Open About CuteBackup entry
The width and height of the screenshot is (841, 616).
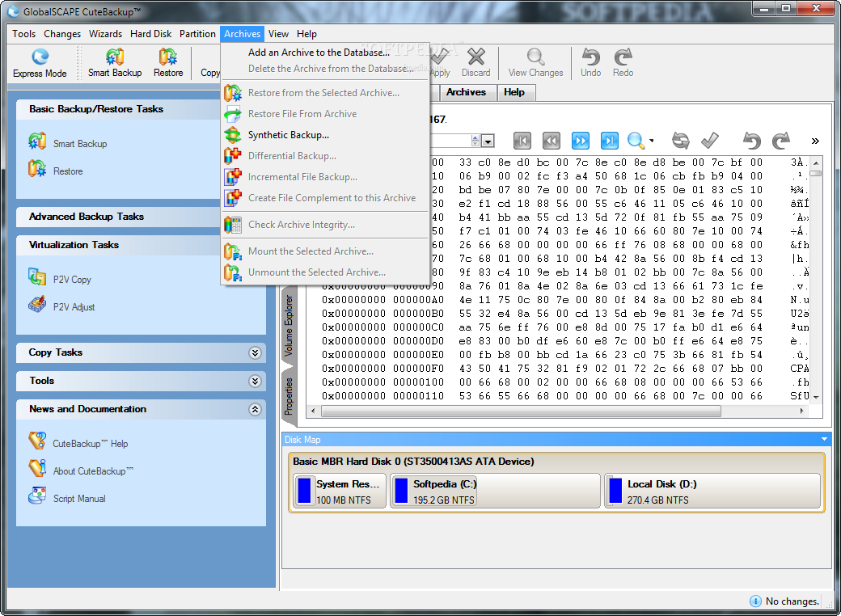tap(93, 470)
